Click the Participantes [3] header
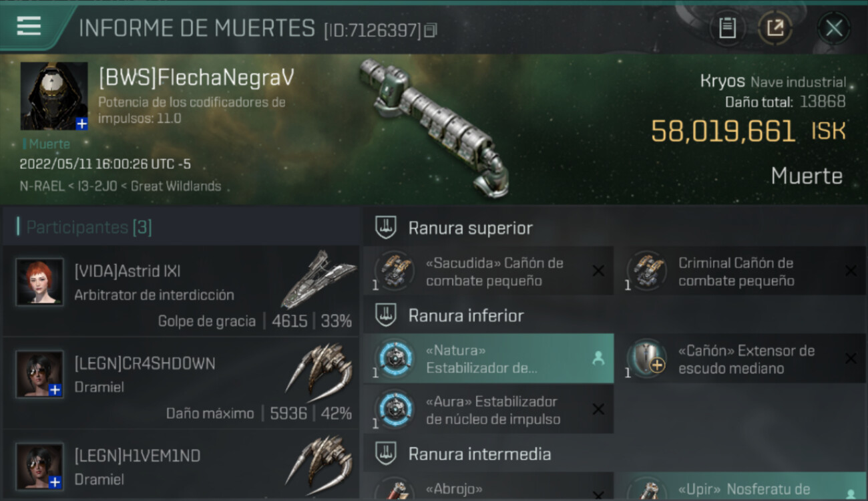868x501 pixels. [88, 227]
